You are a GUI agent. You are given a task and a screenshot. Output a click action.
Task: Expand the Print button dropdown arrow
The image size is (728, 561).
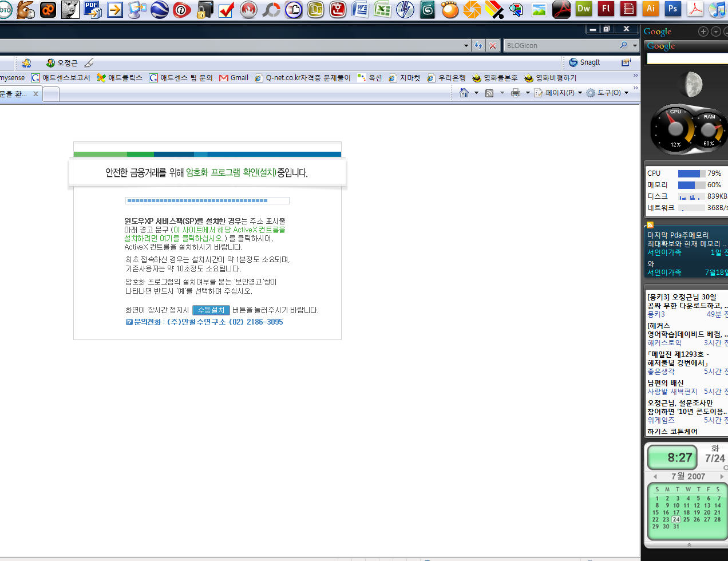click(528, 93)
